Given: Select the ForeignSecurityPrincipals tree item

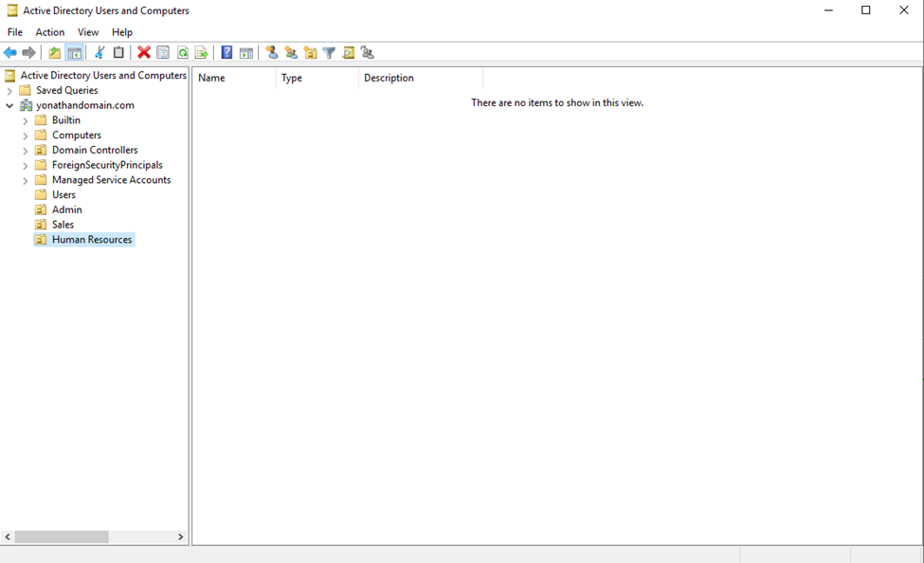Looking at the screenshot, I should (x=107, y=165).
